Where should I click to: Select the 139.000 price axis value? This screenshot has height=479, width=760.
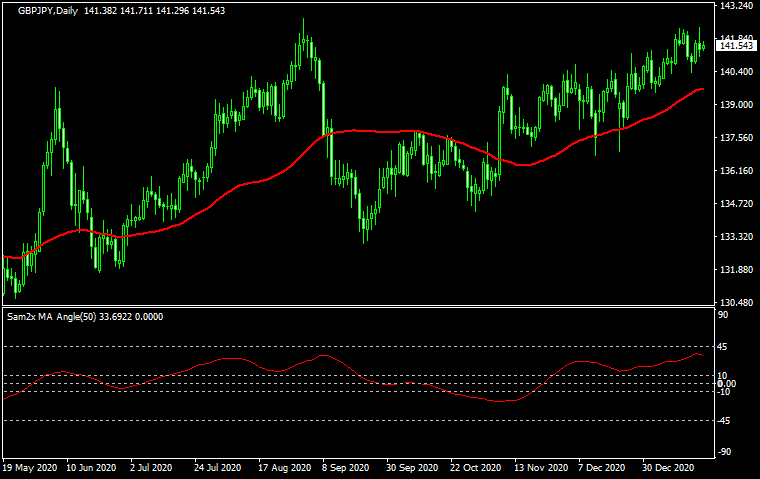click(735, 105)
